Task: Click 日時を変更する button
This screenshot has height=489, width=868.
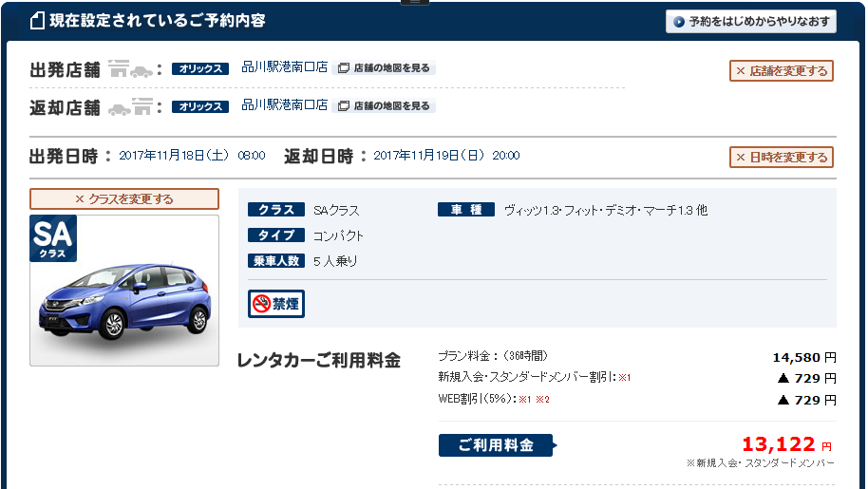Action: tap(781, 157)
